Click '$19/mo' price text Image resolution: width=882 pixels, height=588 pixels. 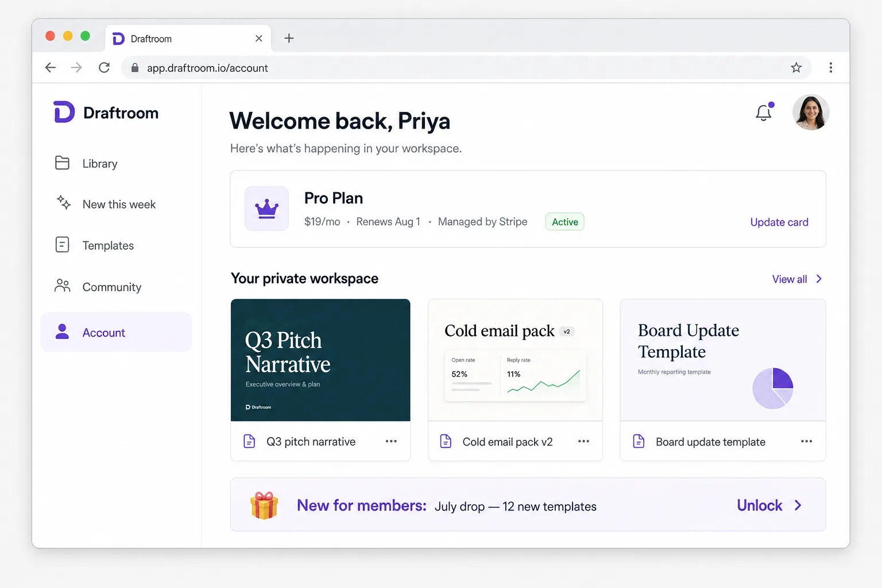[322, 222]
